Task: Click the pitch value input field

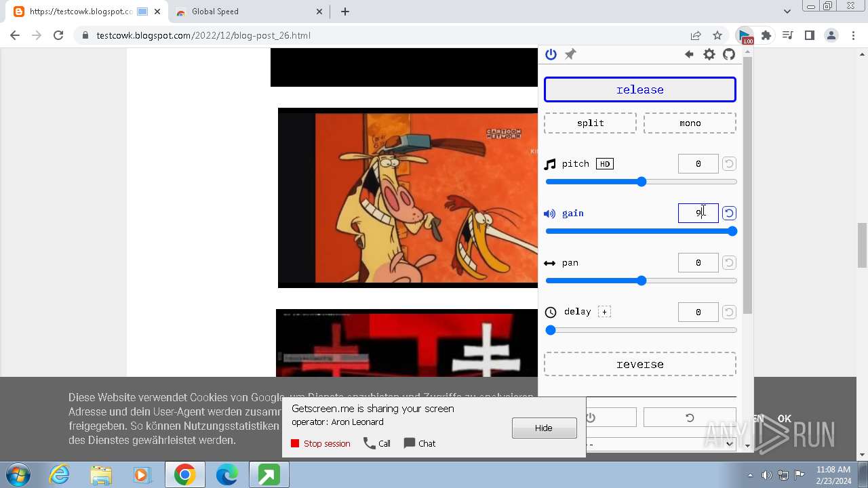Action: tap(698, 163)
